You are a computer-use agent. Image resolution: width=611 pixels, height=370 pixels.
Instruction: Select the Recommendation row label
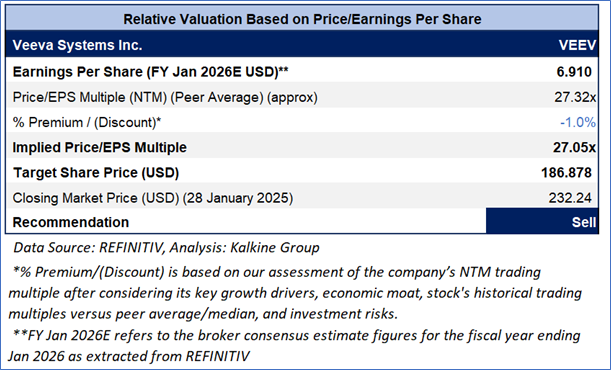point(71,222)
